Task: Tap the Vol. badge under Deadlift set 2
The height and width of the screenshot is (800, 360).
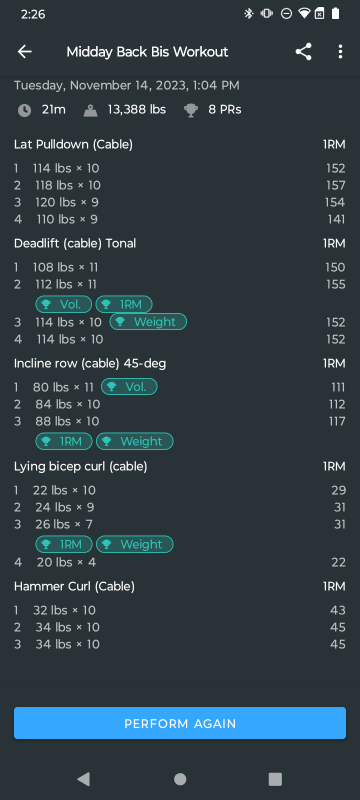Action: point(63,305)
